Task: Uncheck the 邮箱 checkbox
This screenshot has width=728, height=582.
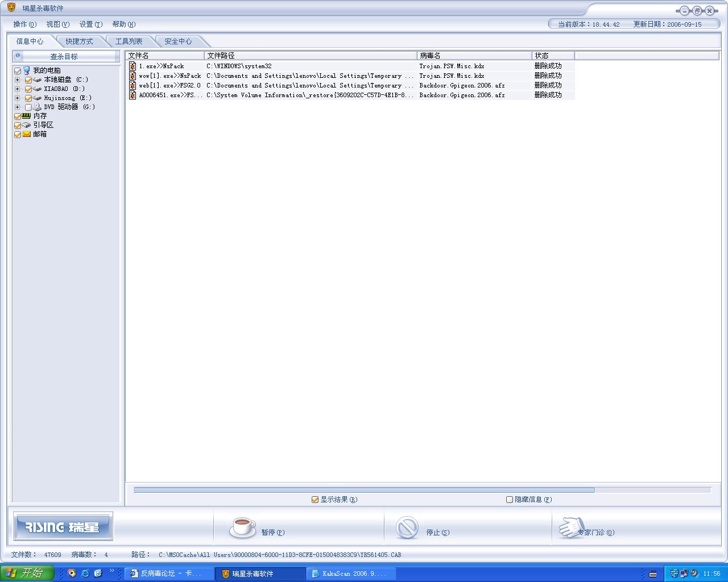Action: click(x=18, y=135)
